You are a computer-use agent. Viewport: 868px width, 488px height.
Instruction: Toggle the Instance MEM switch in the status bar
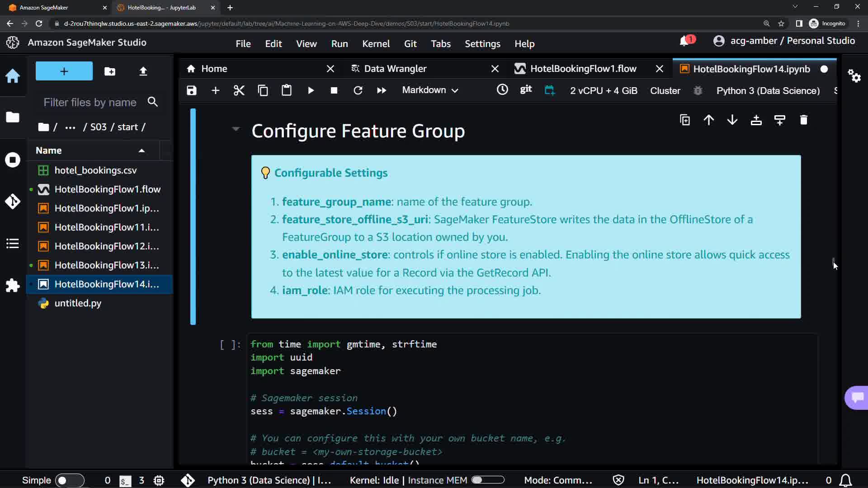(x=488, y=480)
